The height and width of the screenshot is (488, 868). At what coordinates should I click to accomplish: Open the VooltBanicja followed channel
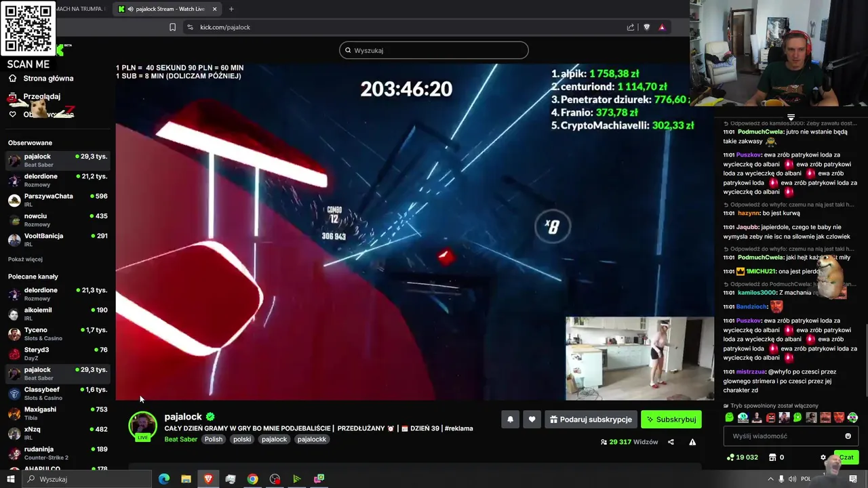point(57,239)
